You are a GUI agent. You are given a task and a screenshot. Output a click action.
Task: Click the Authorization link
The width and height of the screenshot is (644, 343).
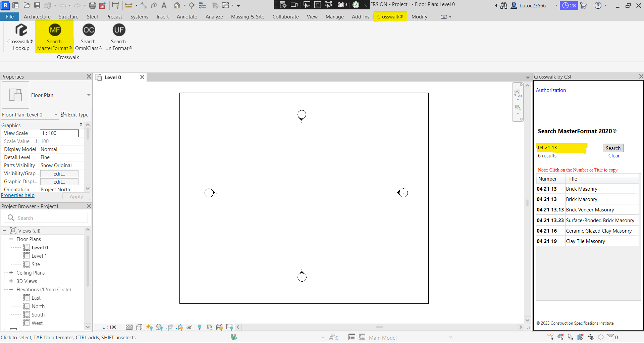point(551,90)
